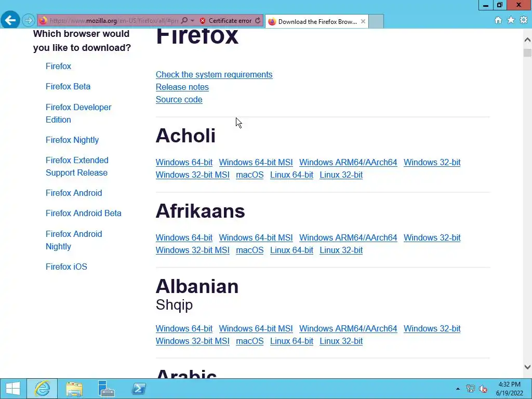Open Server Manager from taskbar
Image resolution: width=532 pixels, height=399 pixels.
106,389
